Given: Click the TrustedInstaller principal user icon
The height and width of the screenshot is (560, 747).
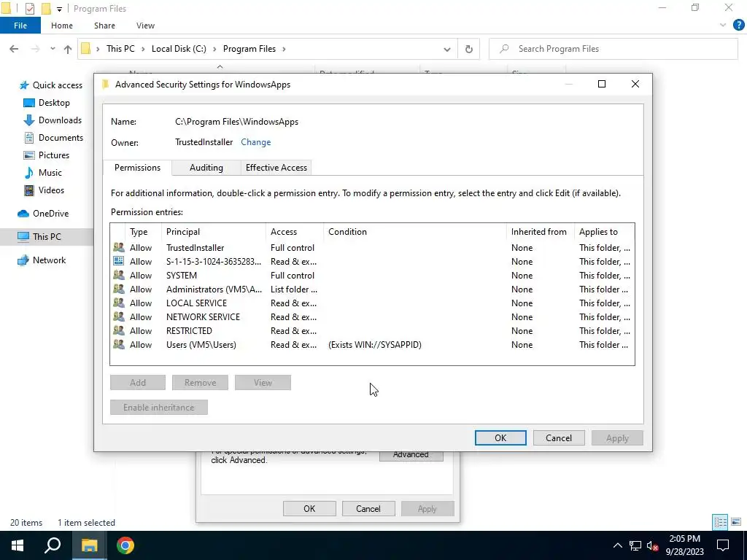Looking at the screenshot, I should [x=119, y=248].
